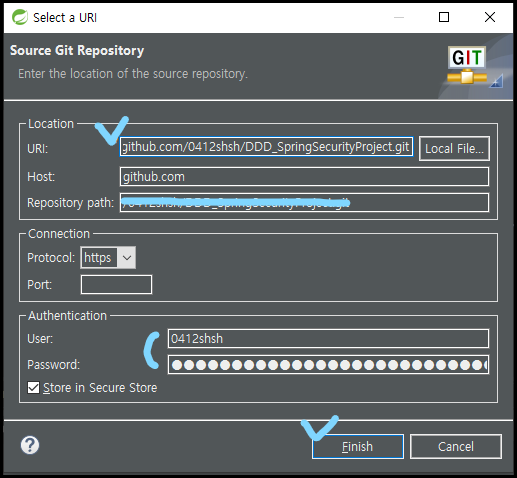517x478 pixels.
Task: Focus the Repository path field
Action: point(304,203)
